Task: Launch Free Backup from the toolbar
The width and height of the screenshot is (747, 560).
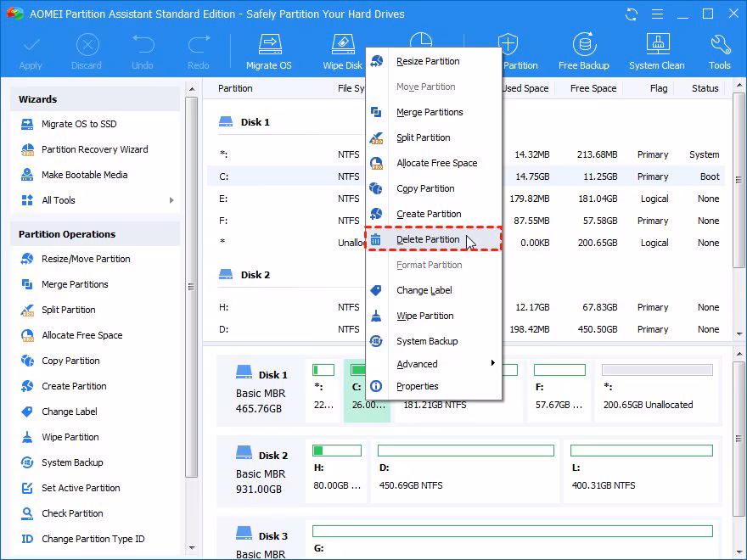Action: pyautogui.click(x=584, y=52)
